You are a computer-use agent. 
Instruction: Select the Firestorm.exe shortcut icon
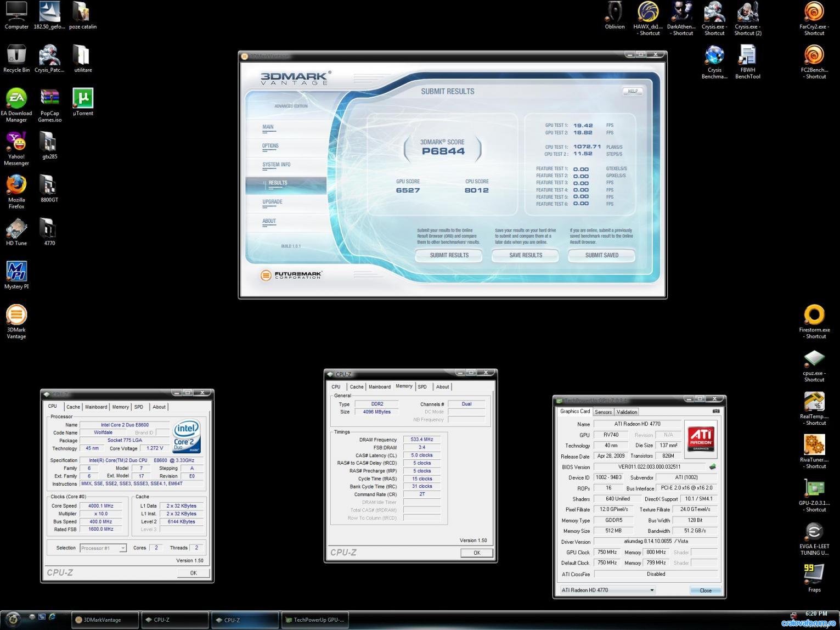pos(814,322)
